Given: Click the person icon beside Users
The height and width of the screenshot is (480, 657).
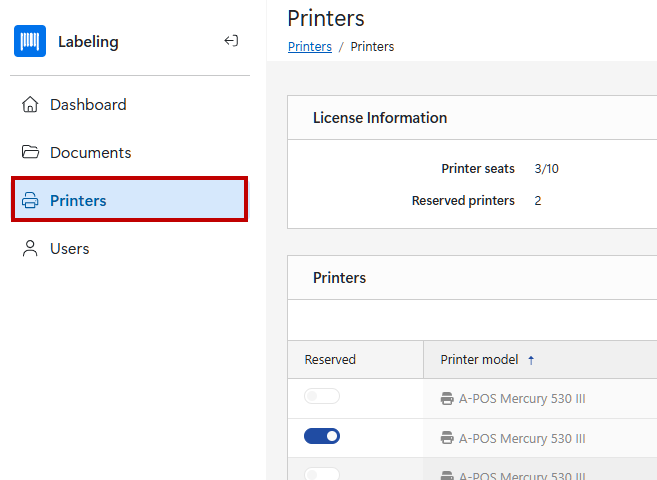Looking at the screenshot, I should tap(30, 249).
